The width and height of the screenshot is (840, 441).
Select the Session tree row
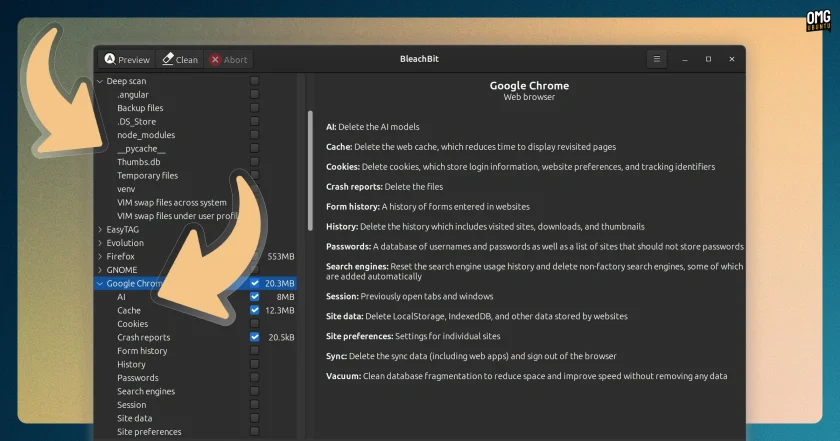[196, 405]
